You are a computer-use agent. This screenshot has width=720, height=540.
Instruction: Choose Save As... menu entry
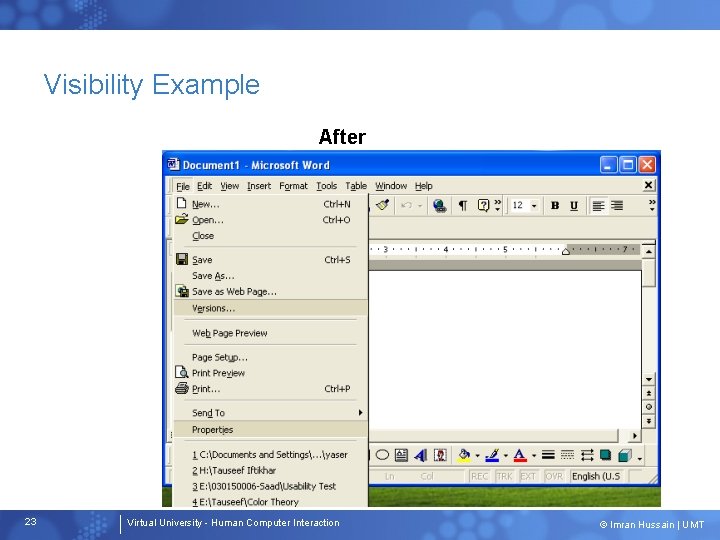(270, 276)
